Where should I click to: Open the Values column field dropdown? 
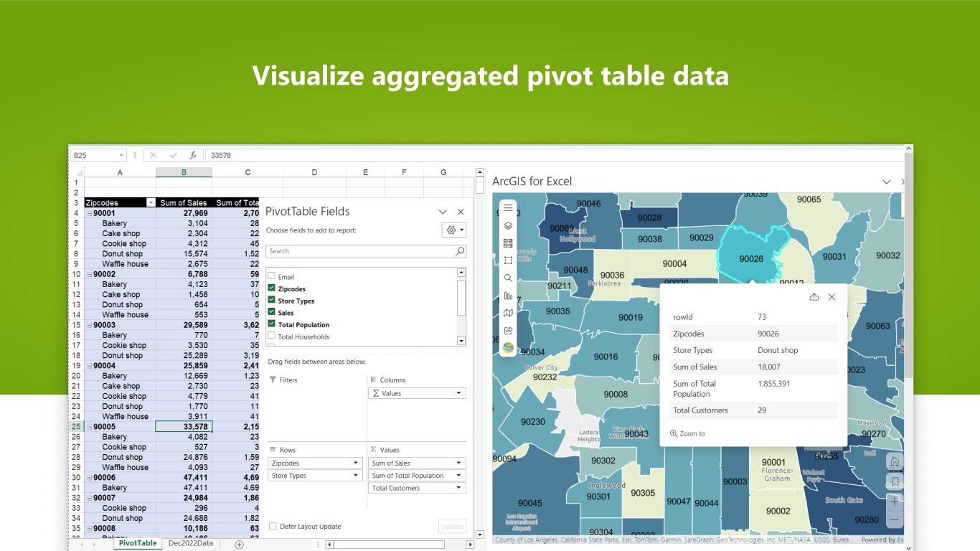(458, 393)
